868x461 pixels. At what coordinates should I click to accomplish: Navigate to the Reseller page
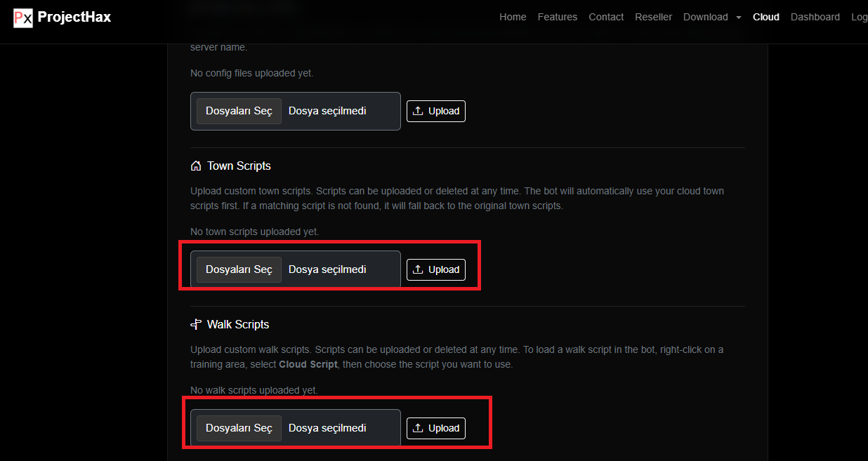(653, 17)
